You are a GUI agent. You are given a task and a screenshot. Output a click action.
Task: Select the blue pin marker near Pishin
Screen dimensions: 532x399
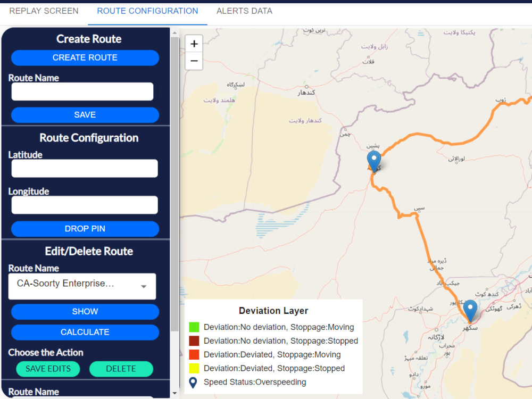(374, 159)
